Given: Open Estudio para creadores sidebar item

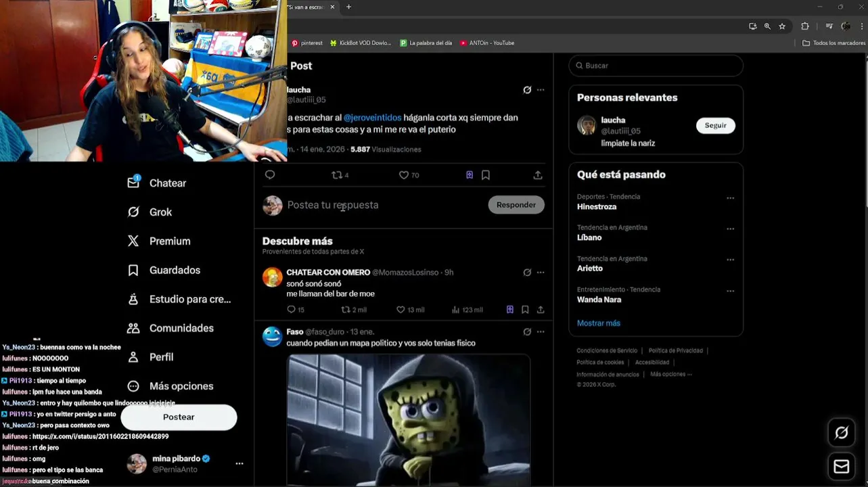Looking at the screenshot, I should (179, 299).
